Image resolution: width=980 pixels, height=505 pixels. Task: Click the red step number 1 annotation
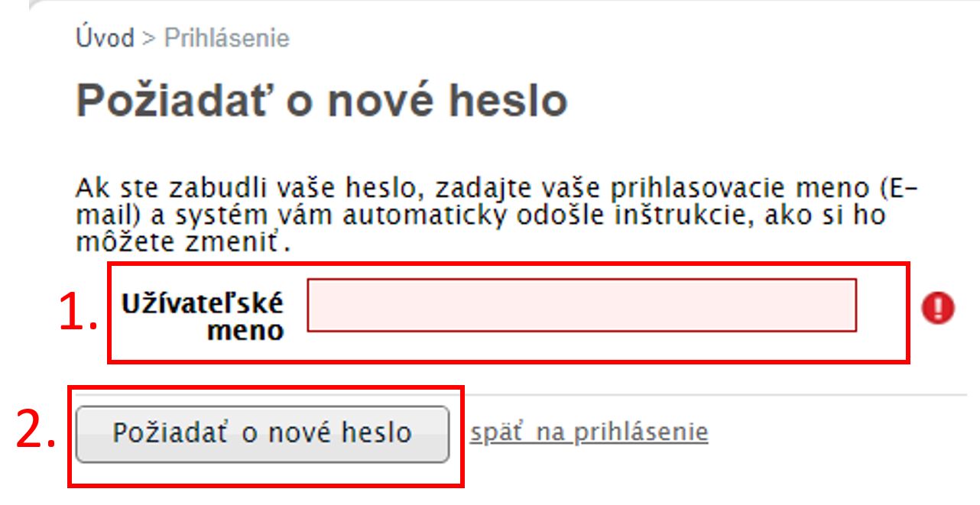pyautogui.click(x=79, y=312)
